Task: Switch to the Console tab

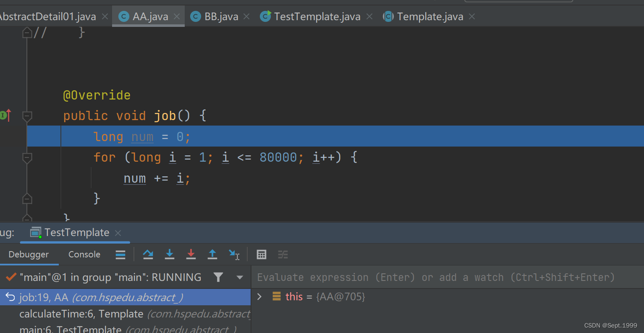Action: coord(84,254)
